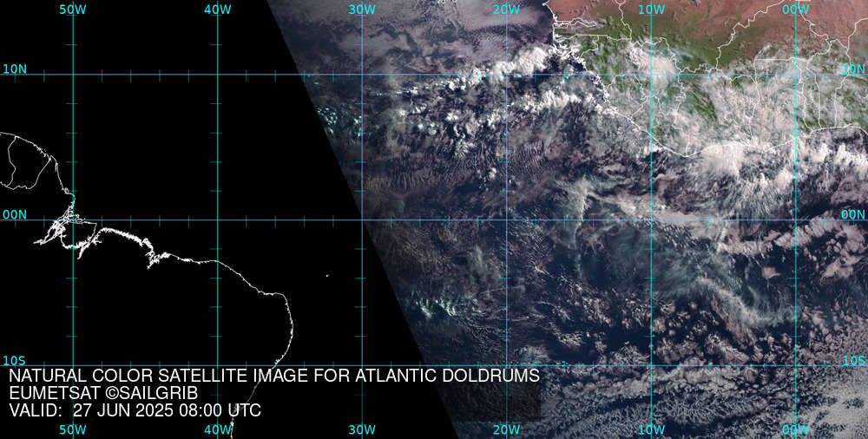Click the 'VALID: 27 JUN 2025 08:00 UTC' timestamp
Viewport: 868px width, 439px height.
click(135, 410)
